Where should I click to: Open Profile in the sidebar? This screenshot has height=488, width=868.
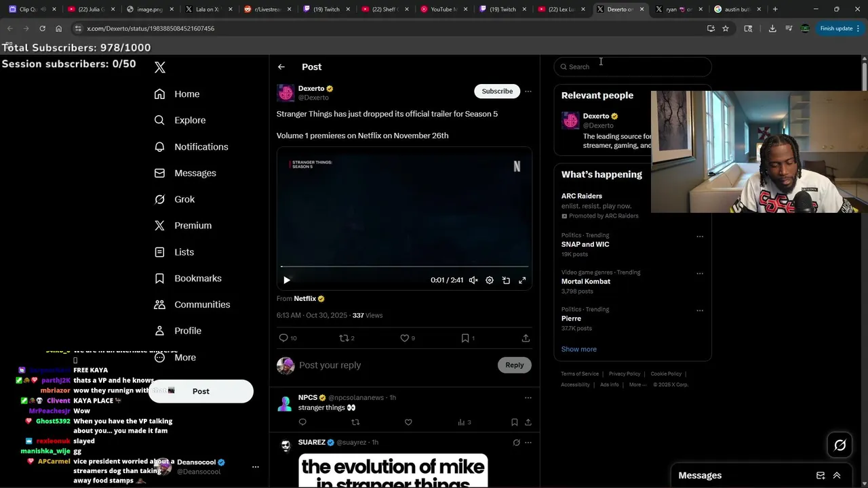pyautogui.click(x=178, y=331)
